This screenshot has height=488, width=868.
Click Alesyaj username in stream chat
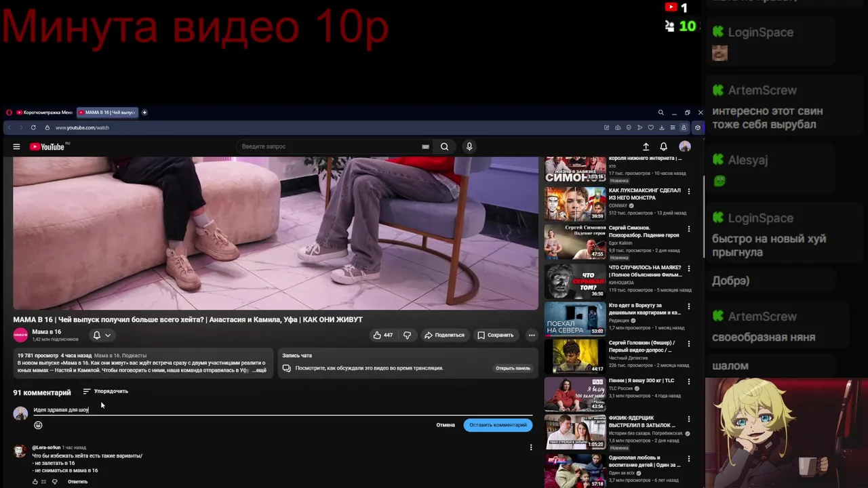(748, 160)
